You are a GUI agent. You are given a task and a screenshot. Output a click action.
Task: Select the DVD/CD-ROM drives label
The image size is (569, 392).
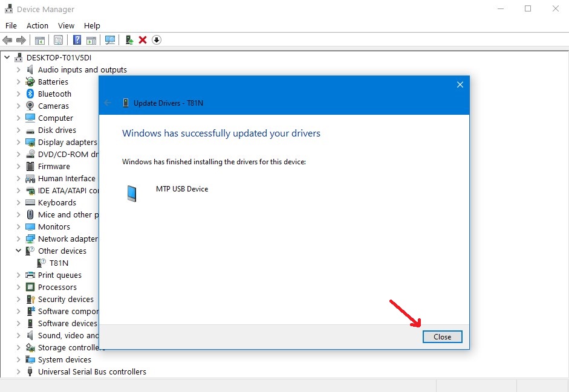click(68, 154)
